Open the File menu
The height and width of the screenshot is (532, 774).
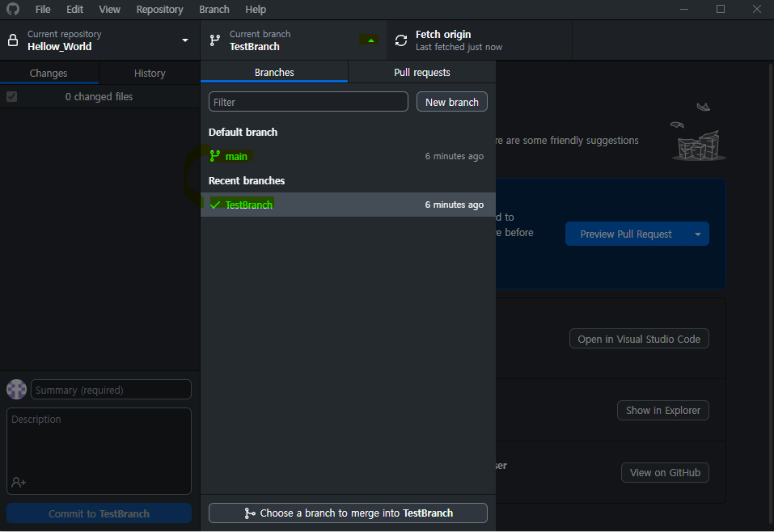click(43, 10)
